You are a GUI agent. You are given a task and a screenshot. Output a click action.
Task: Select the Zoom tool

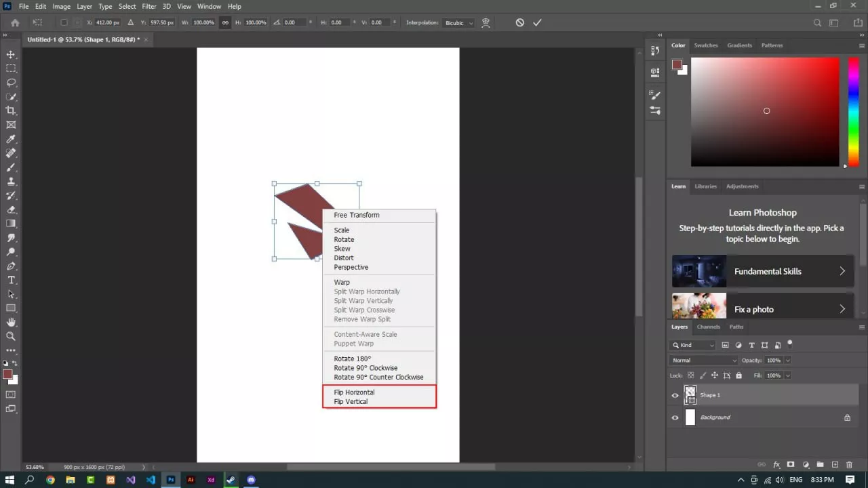pyautogui.click(x=11, y=336)
